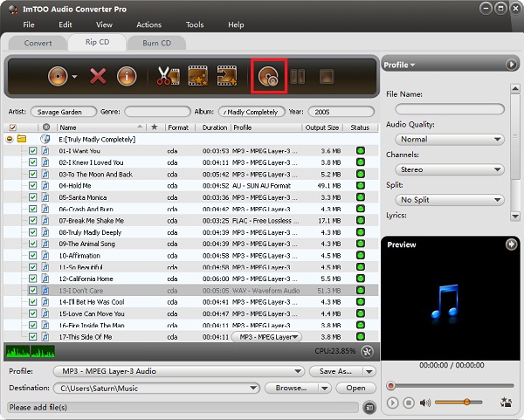Click the Profile panel vertical scrollbar
Screen dimensions: 524x420
[515, 152]
